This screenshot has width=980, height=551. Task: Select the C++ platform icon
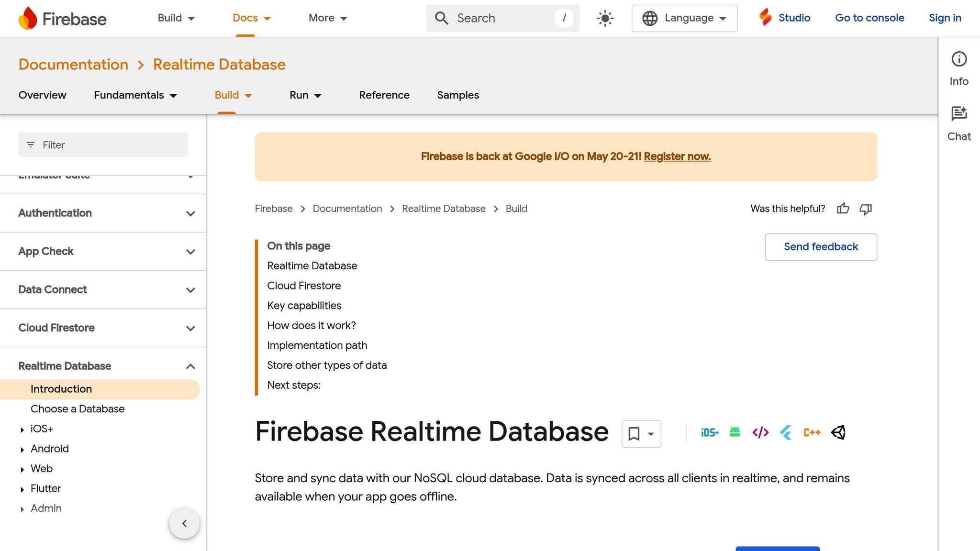pyautogui.click(x=812, y=433)
